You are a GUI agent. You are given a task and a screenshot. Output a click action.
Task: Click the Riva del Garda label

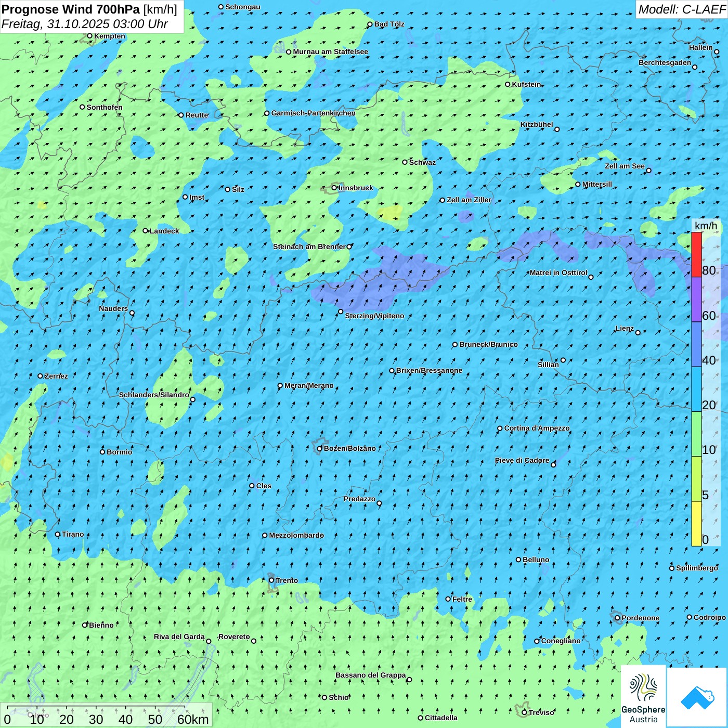point(179,636)
